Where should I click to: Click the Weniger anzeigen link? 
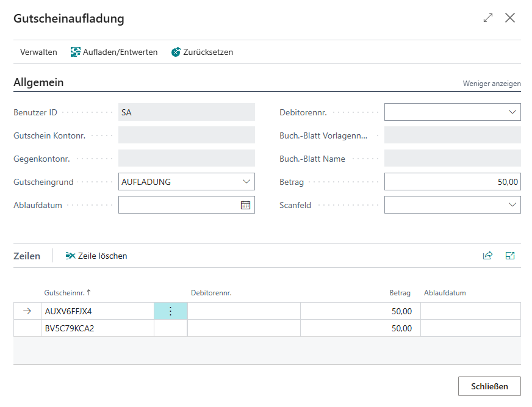492,84
